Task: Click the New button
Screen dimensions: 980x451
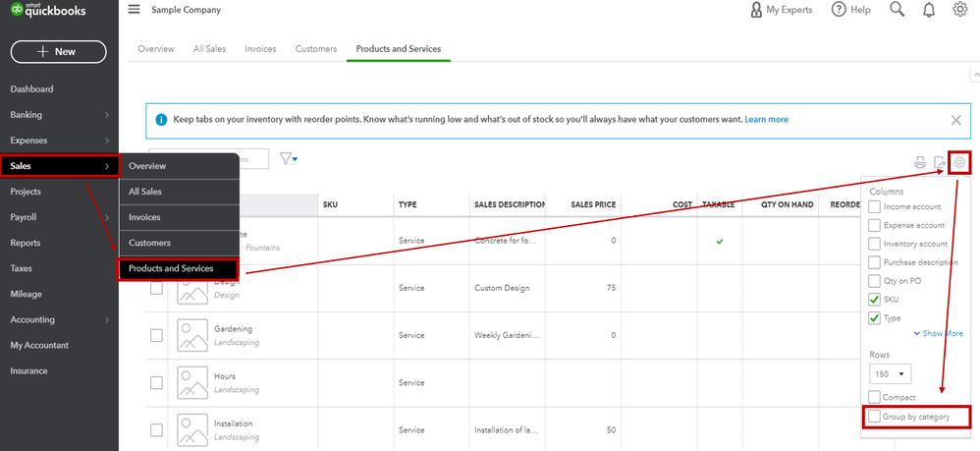Action: tap(59, 52)
